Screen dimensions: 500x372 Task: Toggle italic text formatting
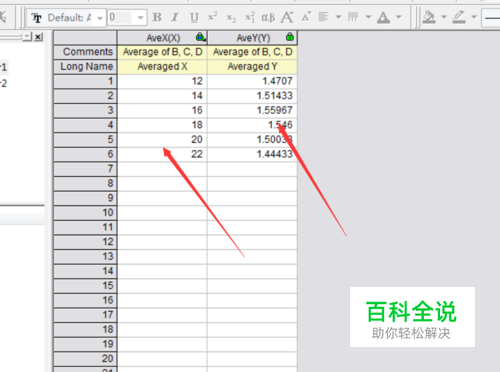pos(175,17)
